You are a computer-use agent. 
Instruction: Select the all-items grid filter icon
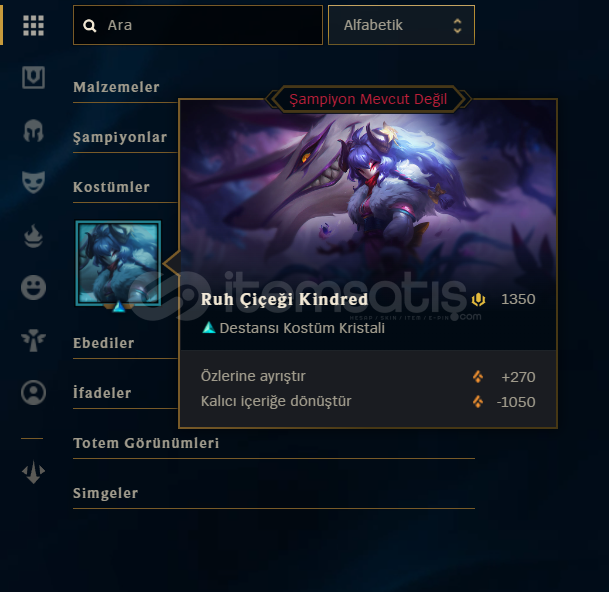pos(33,26)
